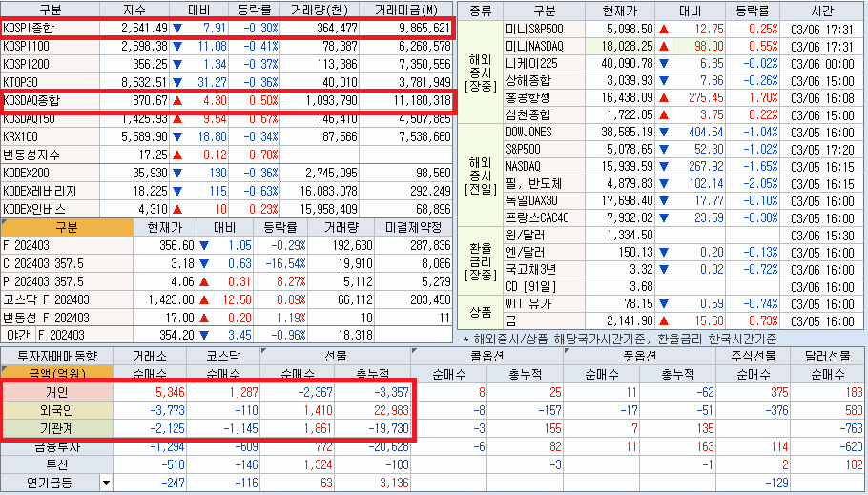Select the KODEX레버리지 row label

point(40,192)
